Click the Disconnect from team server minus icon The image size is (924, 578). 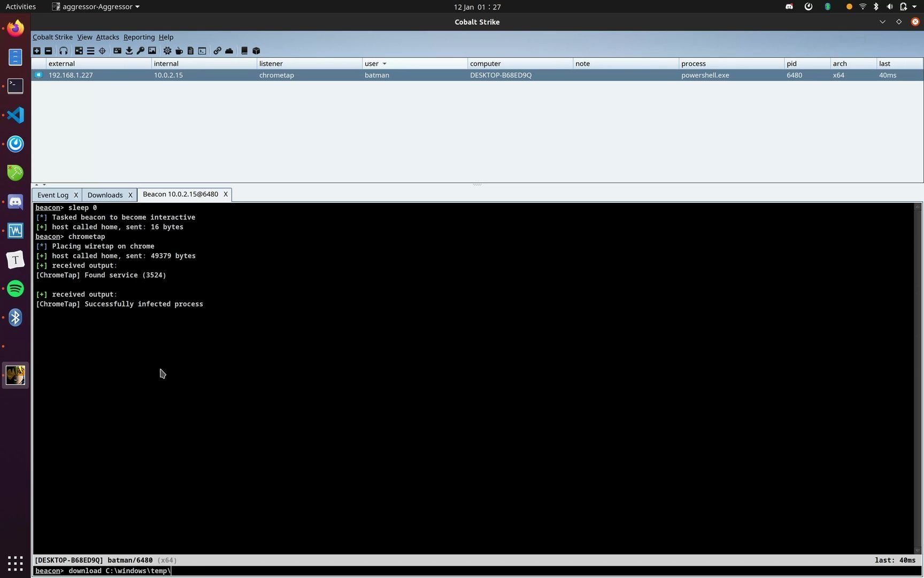point(48,51)
